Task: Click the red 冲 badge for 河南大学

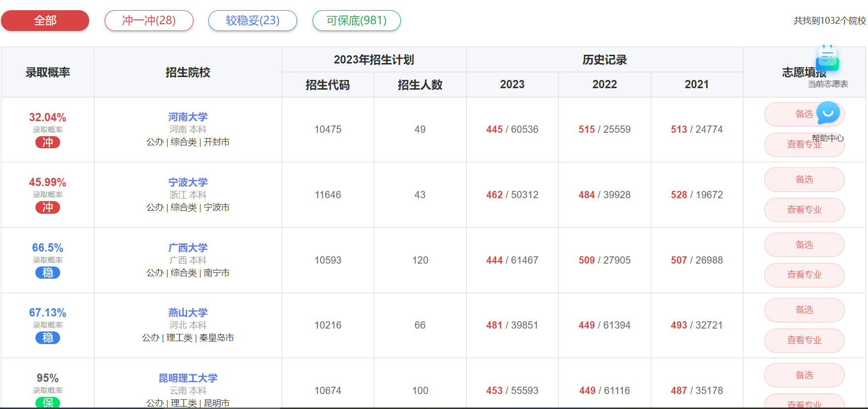Action: (47, 142)
